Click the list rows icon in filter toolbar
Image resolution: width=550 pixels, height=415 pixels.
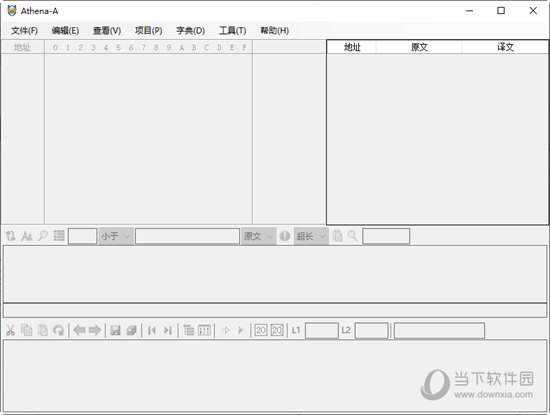[x=59, y=236]
